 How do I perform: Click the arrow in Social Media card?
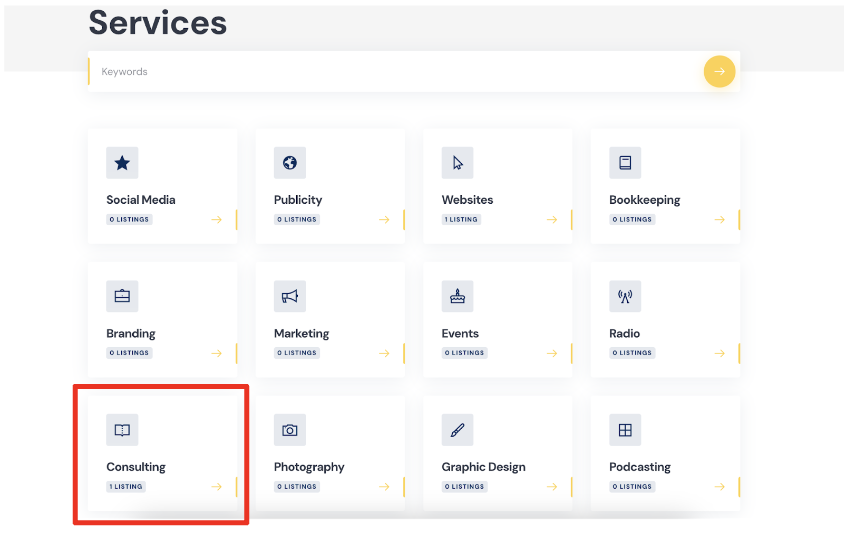216,220
